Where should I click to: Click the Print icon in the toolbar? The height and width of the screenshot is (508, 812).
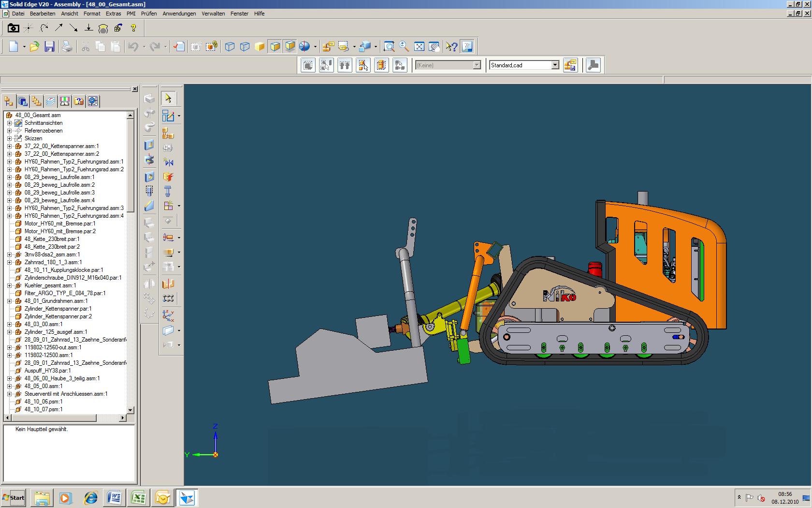click(67, 46)
